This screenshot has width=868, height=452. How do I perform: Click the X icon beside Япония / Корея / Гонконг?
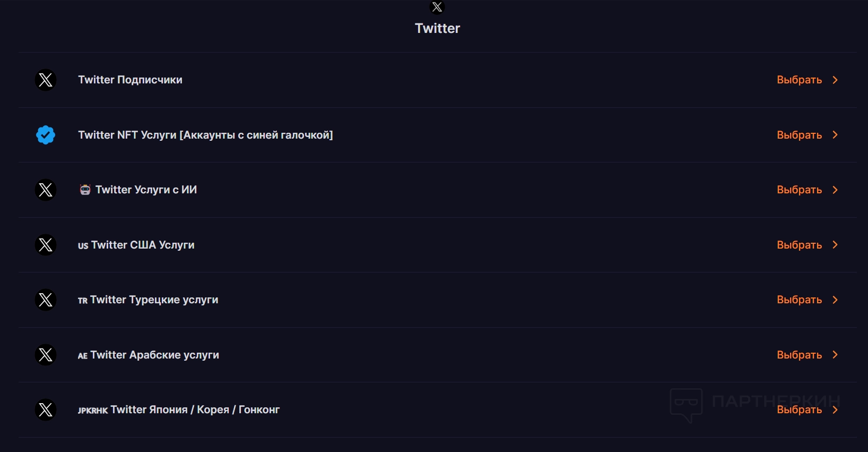tap(46, 410)
